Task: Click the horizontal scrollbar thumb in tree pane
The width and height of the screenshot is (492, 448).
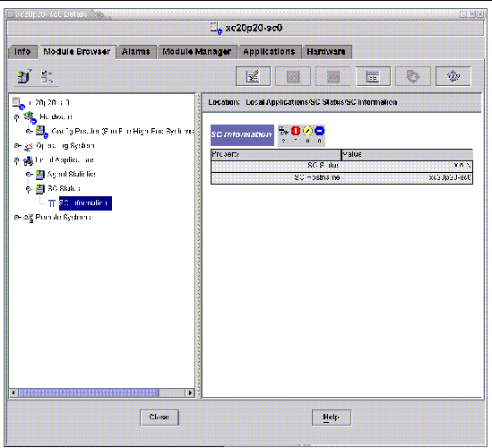Action: pyautogui.click(x=89, y=392)
